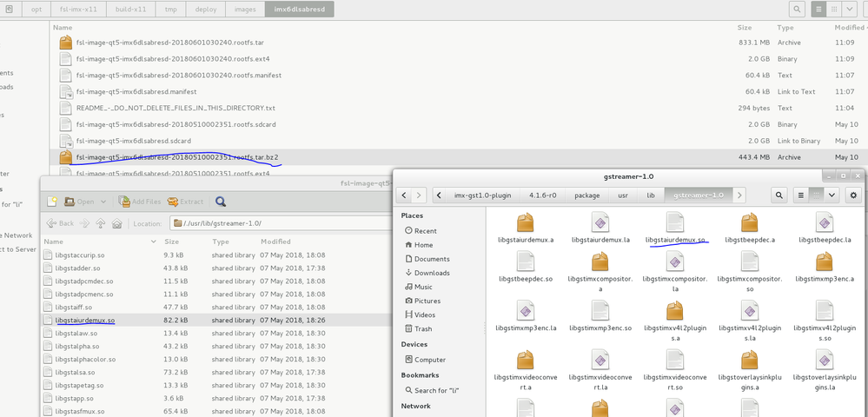Viewport: 868px width, 417px height.
Task: Select 20180601030240.rootfs.ext4 file icon
Action: [66, 59]
